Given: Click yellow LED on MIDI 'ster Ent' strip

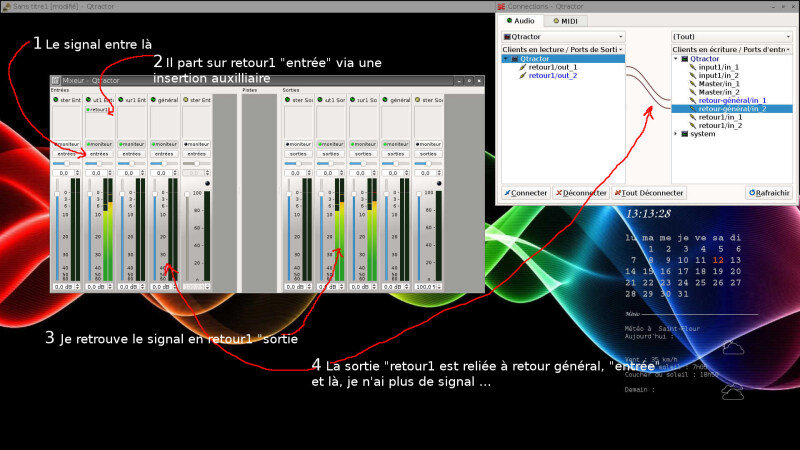Looking at the screenshot, I should pyautogui.click(x=186, y=100).
